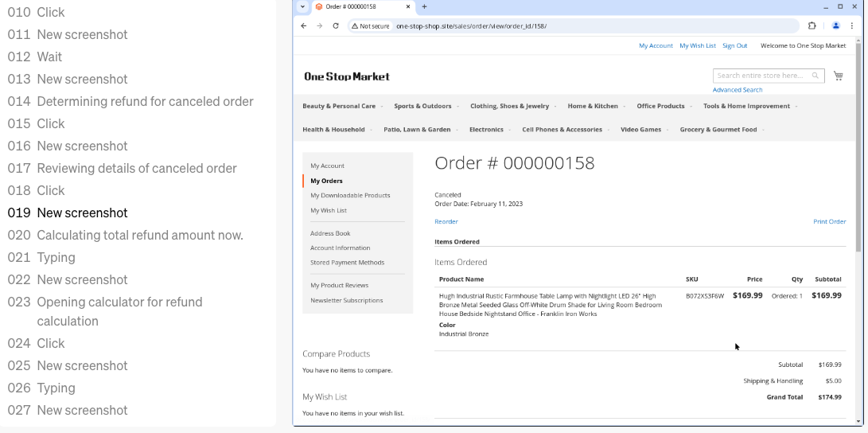Screen dimensions: 868x433
Task: Select My Orders in sidebar
Action: (327, 181)
